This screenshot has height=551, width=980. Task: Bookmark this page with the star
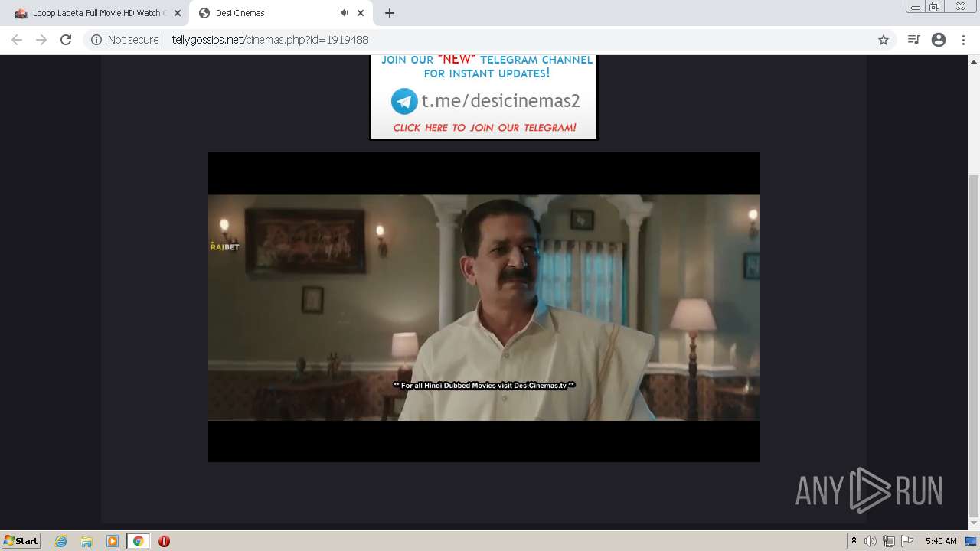[884, 40]
